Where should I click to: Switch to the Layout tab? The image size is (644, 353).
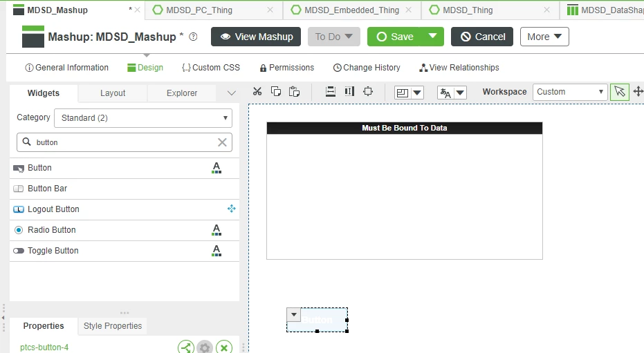[x=113, y=93]
